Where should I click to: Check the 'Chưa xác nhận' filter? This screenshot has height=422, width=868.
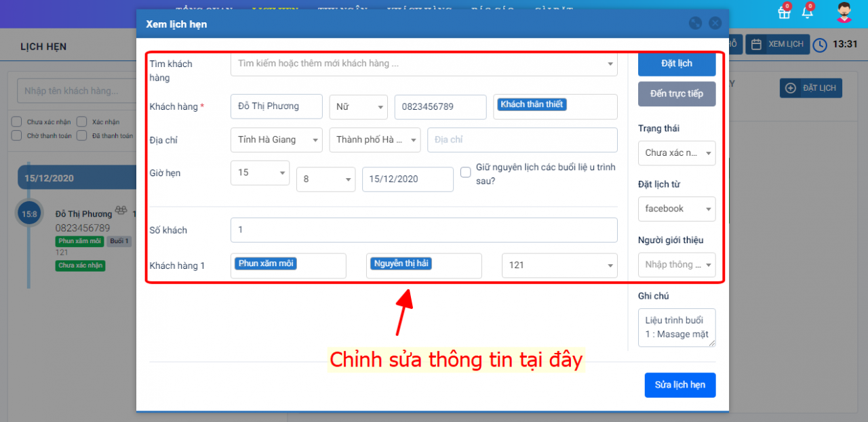[x=16, y=122]
